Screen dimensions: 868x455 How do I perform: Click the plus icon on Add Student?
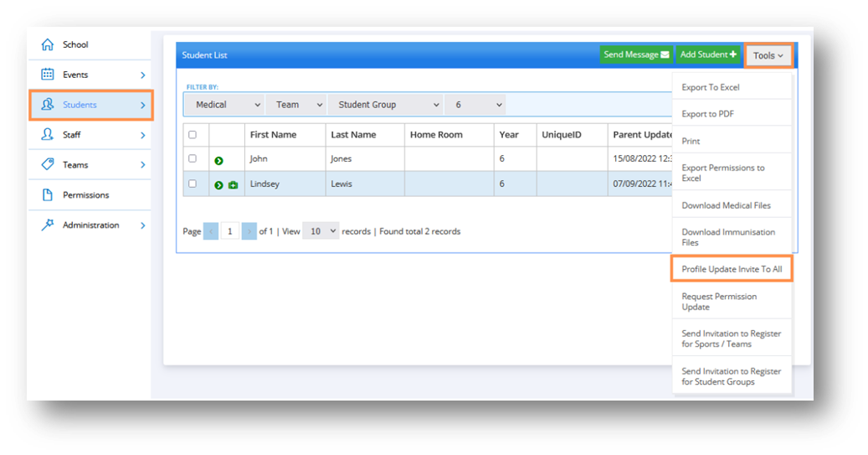click(733, 54)
